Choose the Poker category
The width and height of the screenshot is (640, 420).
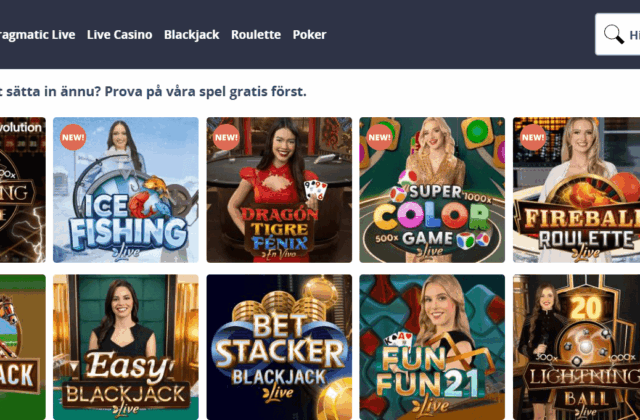[309, 35]
